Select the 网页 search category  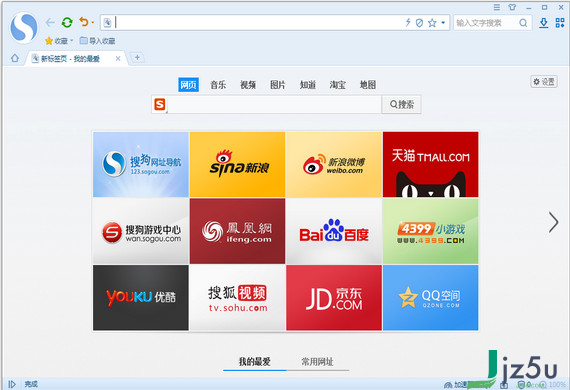coord(188,85)
